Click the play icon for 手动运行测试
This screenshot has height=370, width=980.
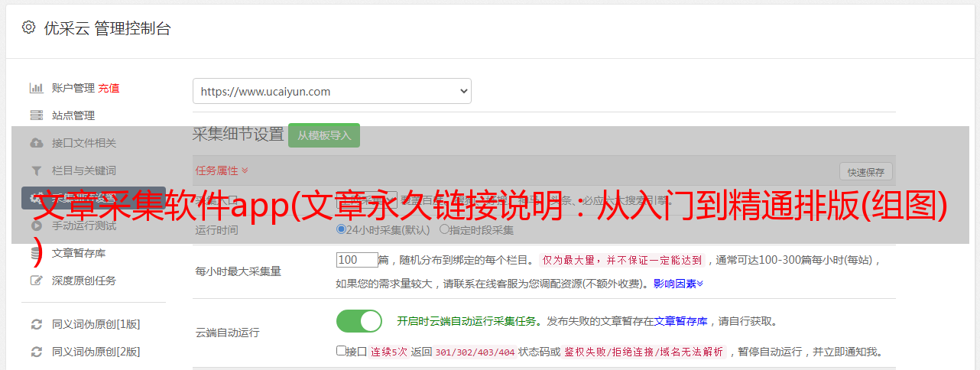[x=36, y=226]
